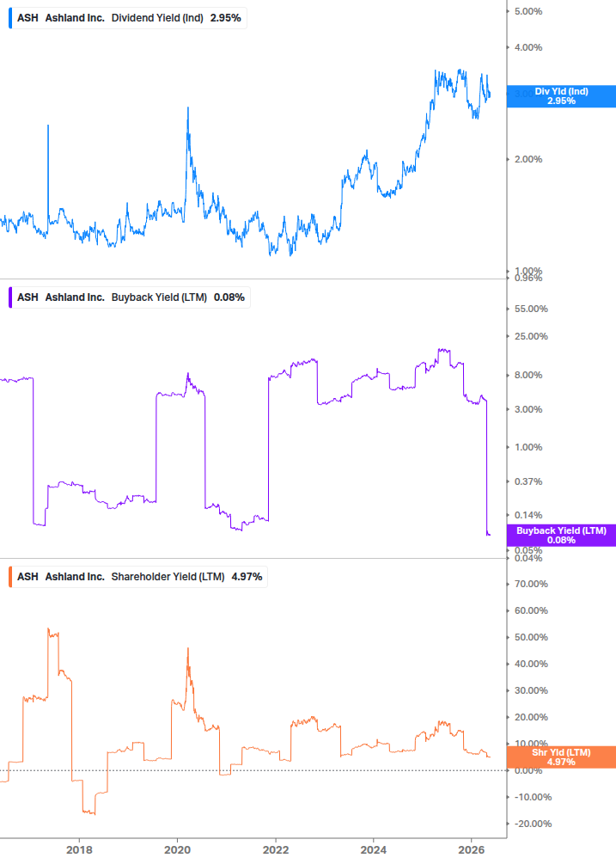The width and height of the screenshot is (616, 864).
Task: Click the 2022 label on the time axis
Action: tap(276, 850)
